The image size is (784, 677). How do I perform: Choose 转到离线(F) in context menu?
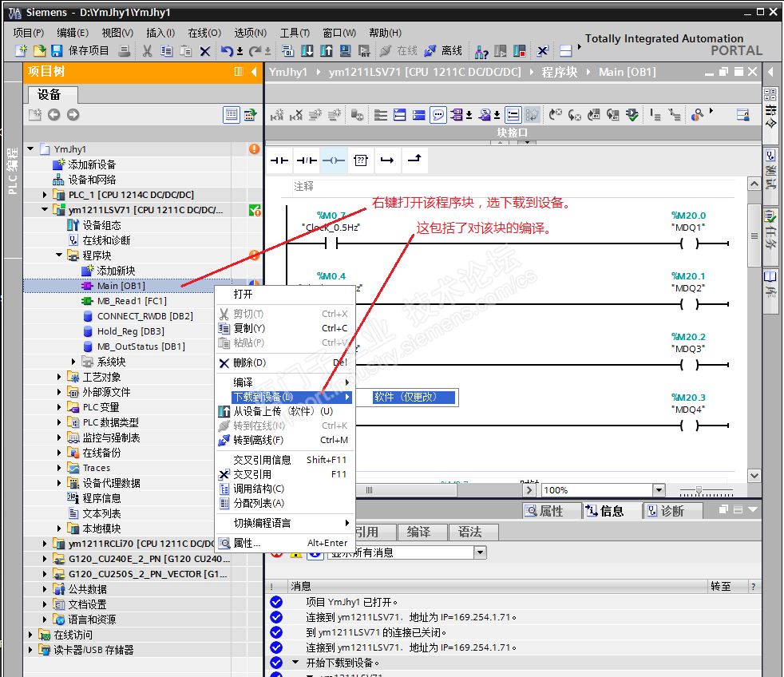tap(285, 440)
